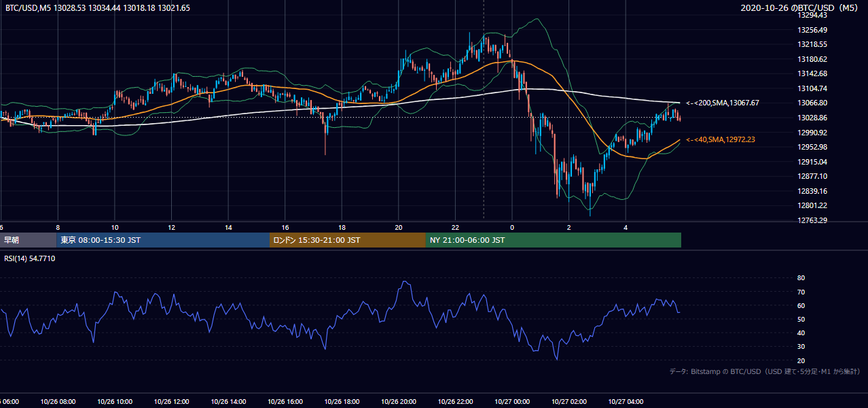
Task: Click the 12839.16 price axis label
Action: (x=812, y=191)
